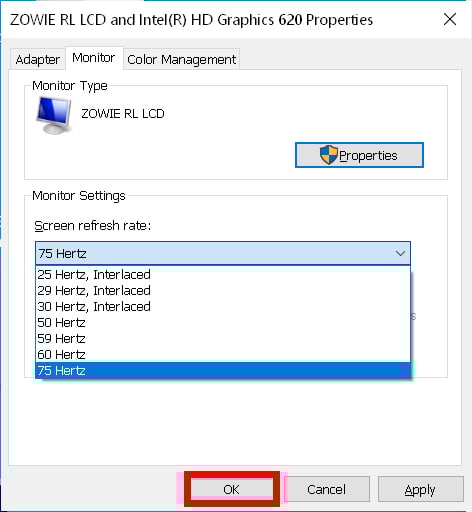
Task: Switch to the Adapter tab
Action: tap(38, 60)
